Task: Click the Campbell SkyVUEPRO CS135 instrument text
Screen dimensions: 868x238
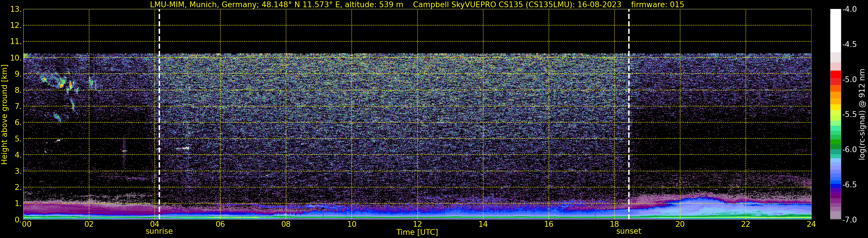Action: tap(517, 5)
